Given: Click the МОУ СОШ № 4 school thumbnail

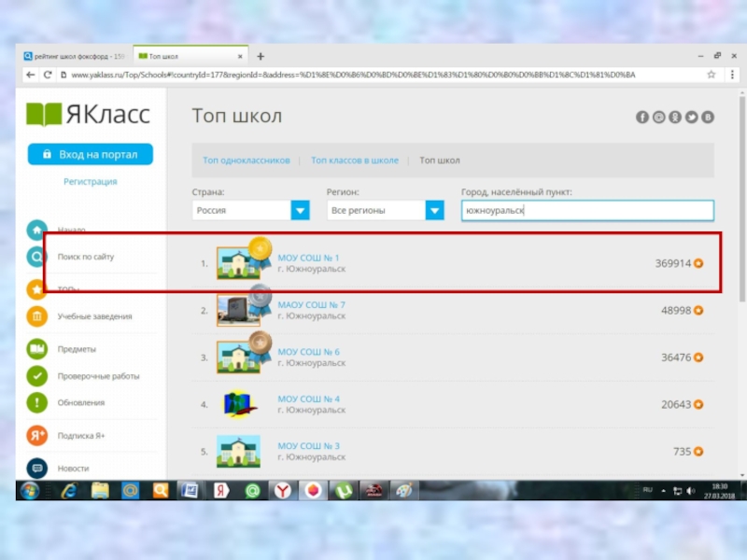Looking at the screenshot, I should (x=238, y=405).
